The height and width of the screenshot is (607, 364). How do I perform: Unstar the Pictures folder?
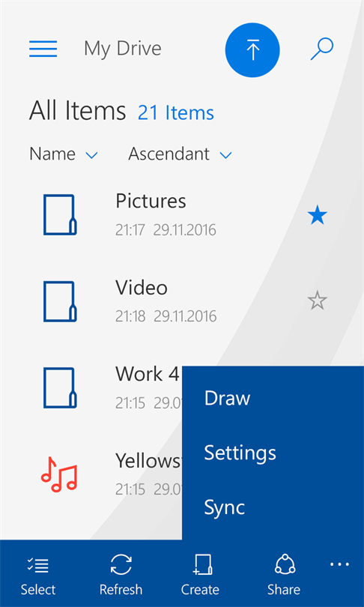pyautogui.click(x=318, y=216)
